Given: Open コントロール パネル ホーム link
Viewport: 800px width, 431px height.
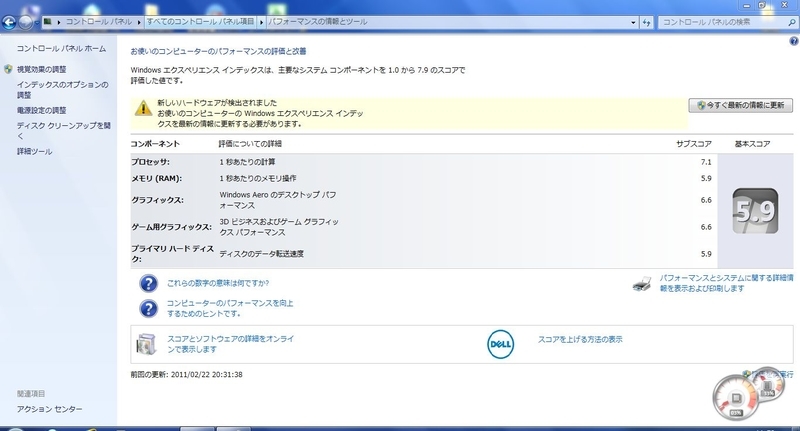Looking at the screenshot, I should coord(61,48).
